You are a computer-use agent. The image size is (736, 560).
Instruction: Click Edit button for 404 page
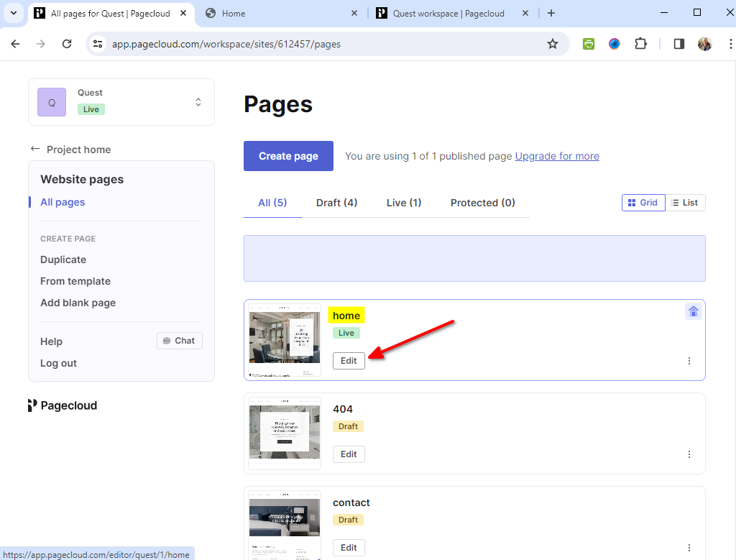click(x=349, y=454)
